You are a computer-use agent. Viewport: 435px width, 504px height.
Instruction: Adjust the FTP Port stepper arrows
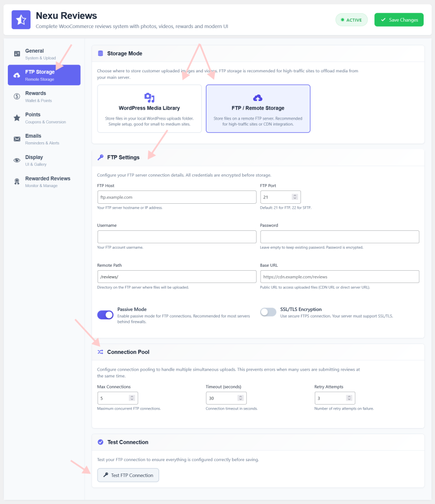coord(295,197)
